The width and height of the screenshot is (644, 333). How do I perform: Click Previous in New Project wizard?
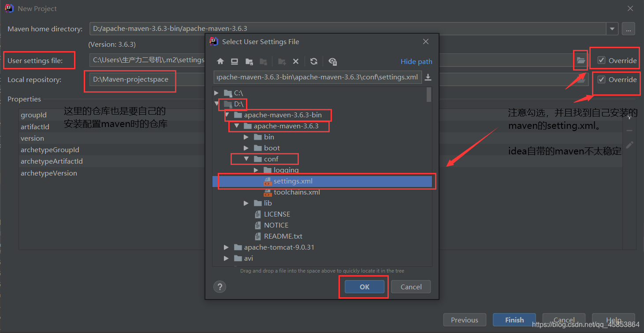pos(464,320)
